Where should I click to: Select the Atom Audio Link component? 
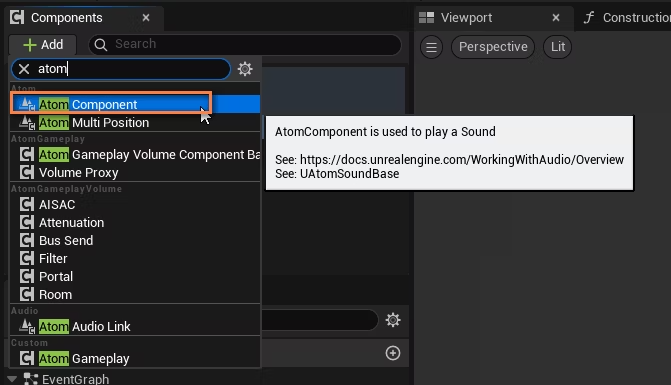135,326
